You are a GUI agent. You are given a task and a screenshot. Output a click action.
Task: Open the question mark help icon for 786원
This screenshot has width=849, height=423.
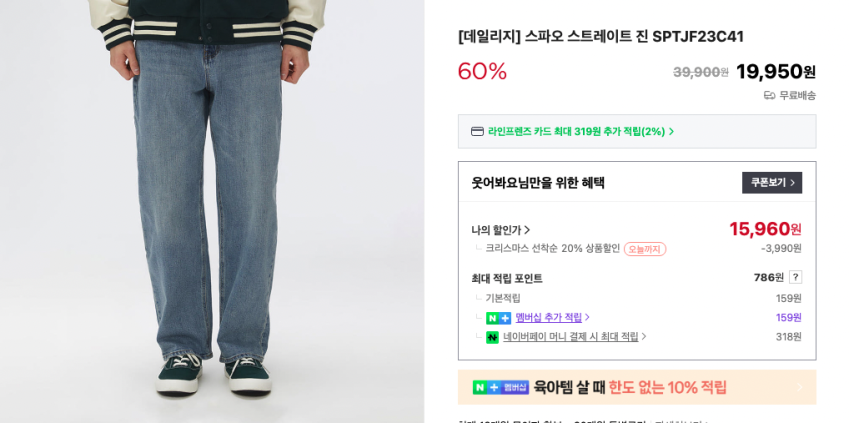795,277
